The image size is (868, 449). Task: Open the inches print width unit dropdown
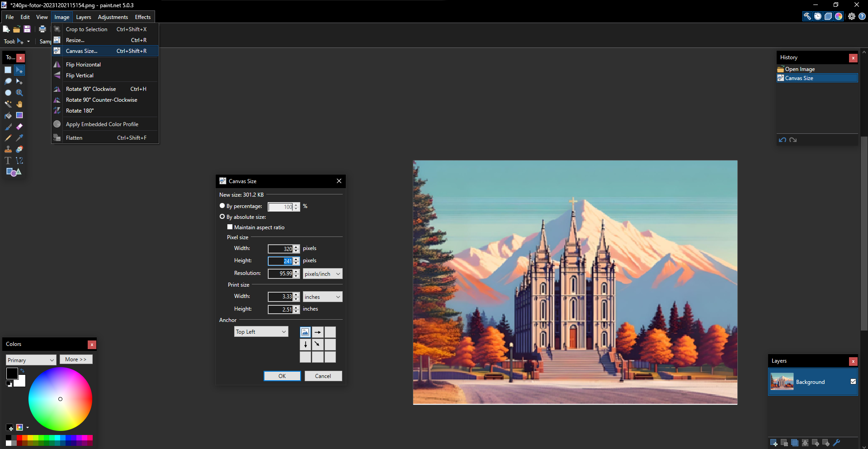click(322, 297)
